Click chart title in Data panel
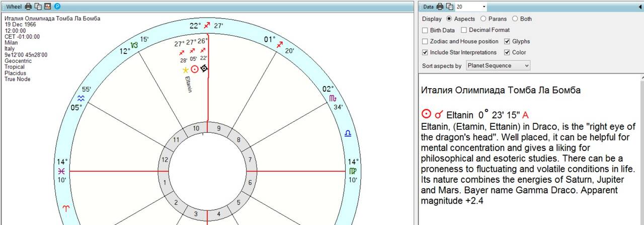Image resolution: width=644 pixels, height=225 pixels. coord(501,90)
